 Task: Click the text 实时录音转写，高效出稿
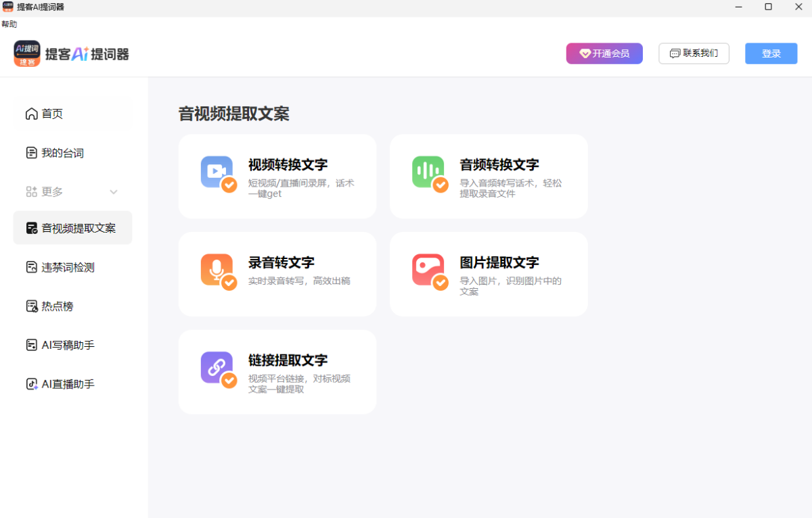click(x=299, y=281)
